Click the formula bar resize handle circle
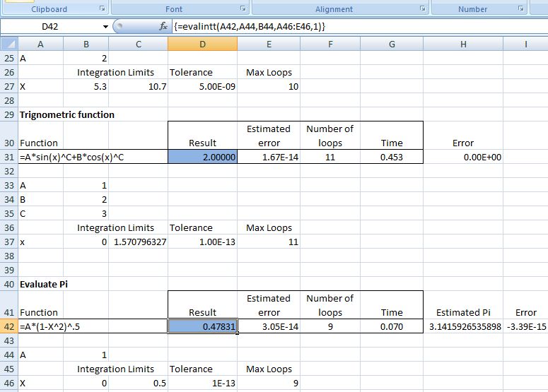 pos(119,26)
